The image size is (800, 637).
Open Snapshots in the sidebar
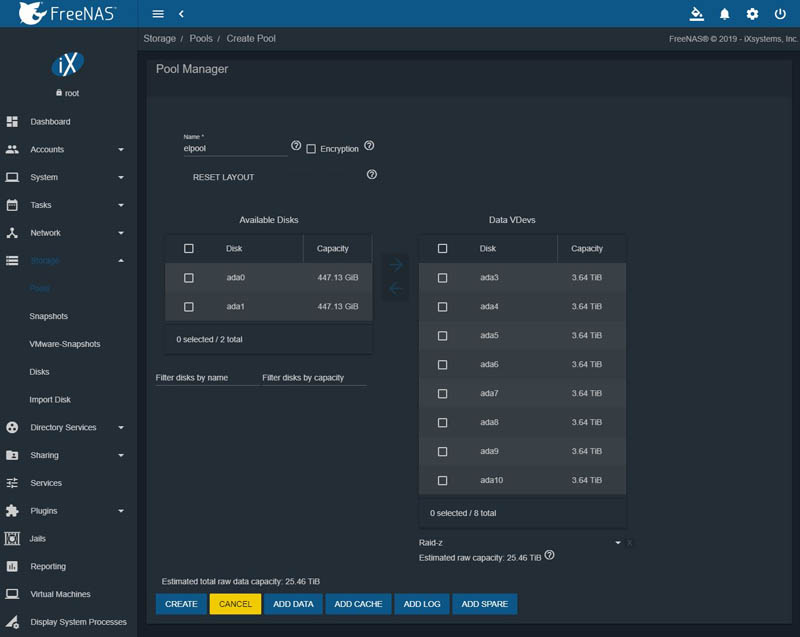coord(49,316)
